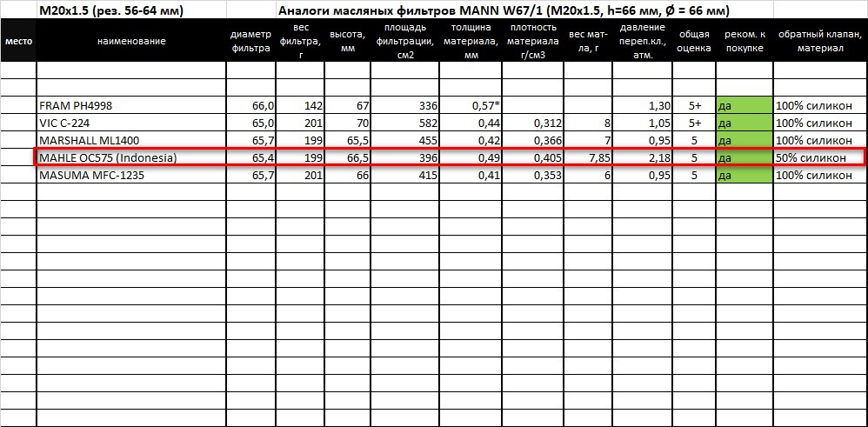Click the 'реком. к покупке' header
Screen dimensions: 868x427
tap(744, 40)
